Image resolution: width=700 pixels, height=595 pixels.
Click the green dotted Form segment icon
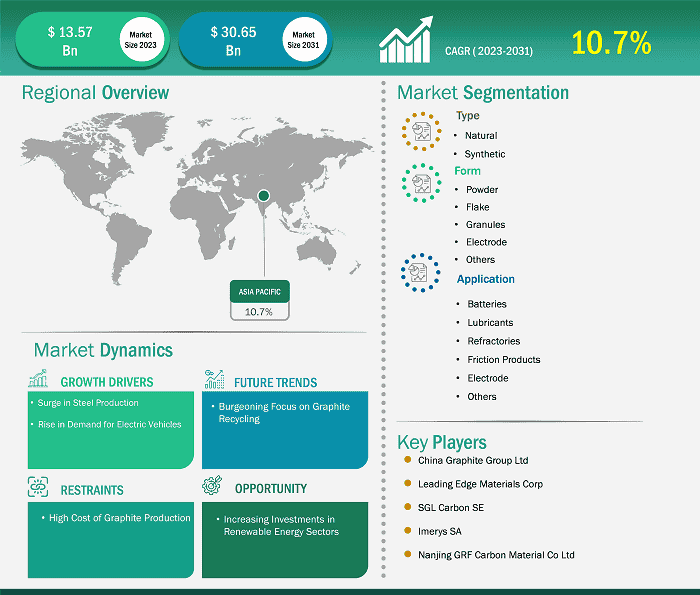coord(421,183)
